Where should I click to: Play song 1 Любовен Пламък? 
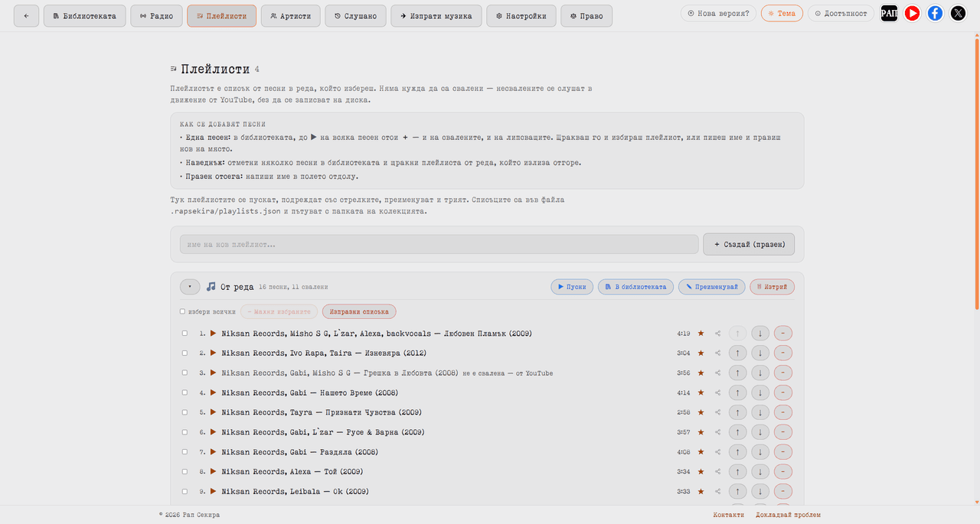(x=214, y=334)
